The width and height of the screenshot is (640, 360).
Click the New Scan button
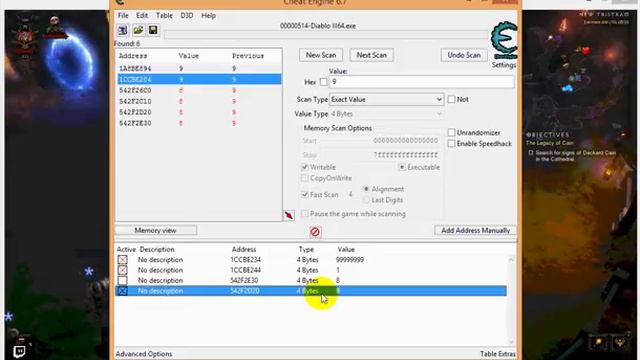click(x=321, y=55)
